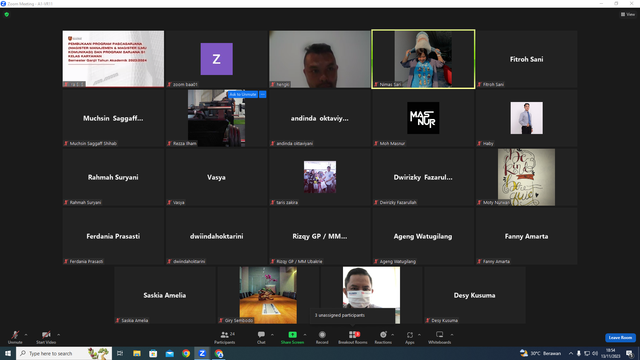Image resolution: width=640 pixels, height=360 pixels.
Task: Open the volume icon in system tray
Action: point(595,353)
